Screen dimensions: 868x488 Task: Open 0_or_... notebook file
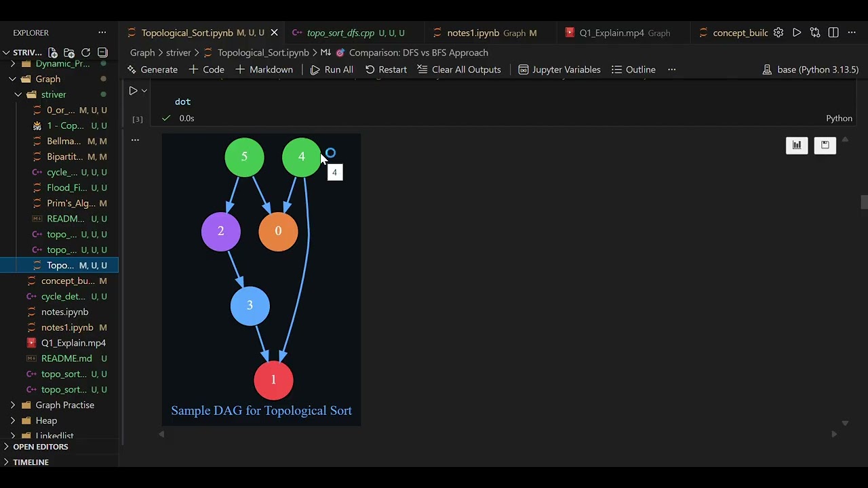(60, 110)
